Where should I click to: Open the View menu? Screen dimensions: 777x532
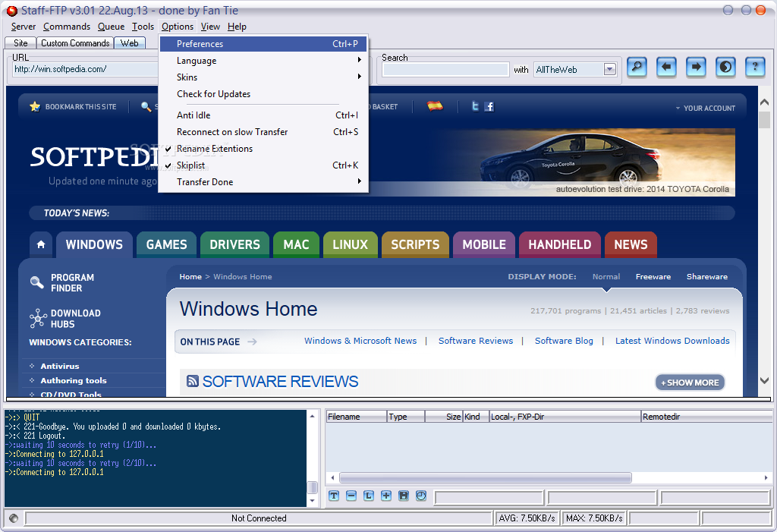point(210,27)
